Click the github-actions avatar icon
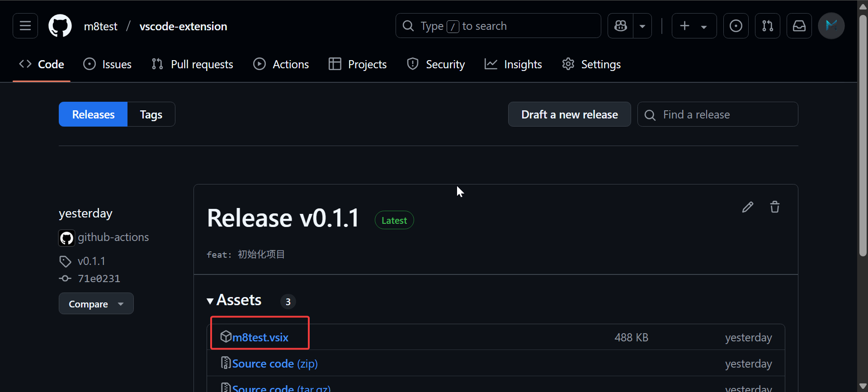The width and height of the screenshot is (868, 392). point(66,238)
